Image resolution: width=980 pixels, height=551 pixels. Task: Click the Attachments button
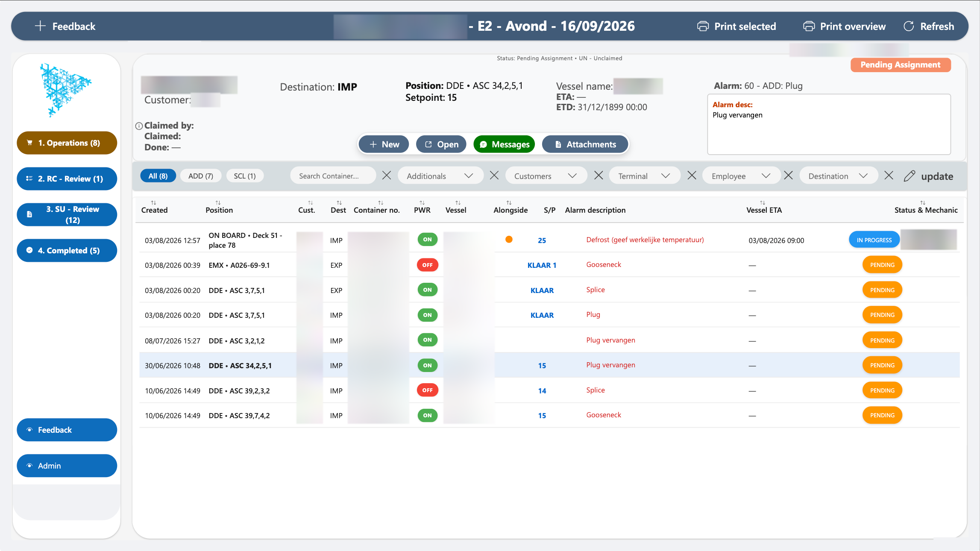tap(585, 144)
